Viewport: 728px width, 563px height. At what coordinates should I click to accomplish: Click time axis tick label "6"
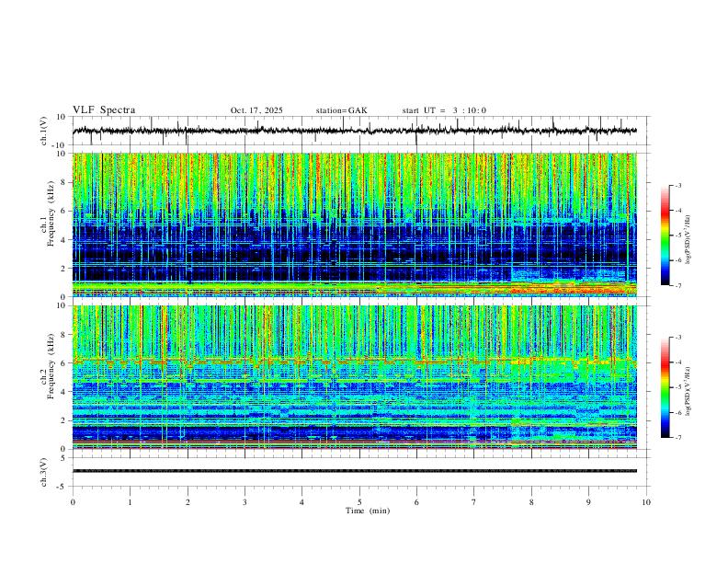pos(416,502)
